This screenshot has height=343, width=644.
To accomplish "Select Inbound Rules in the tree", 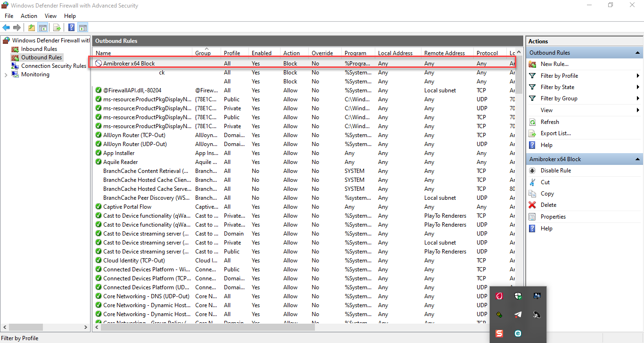I will coord(39,49).
